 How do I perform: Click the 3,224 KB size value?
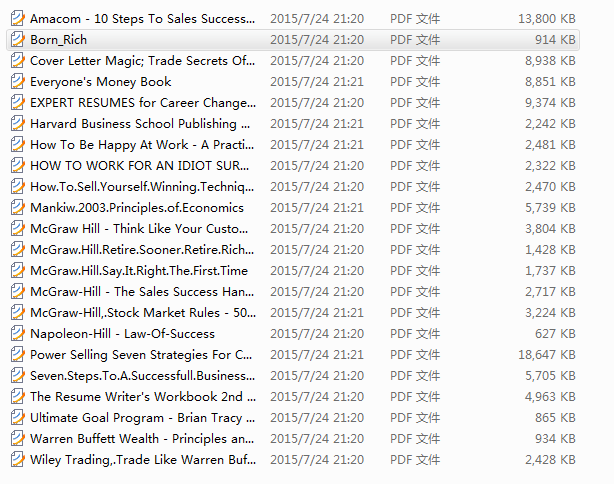[551, 313]
